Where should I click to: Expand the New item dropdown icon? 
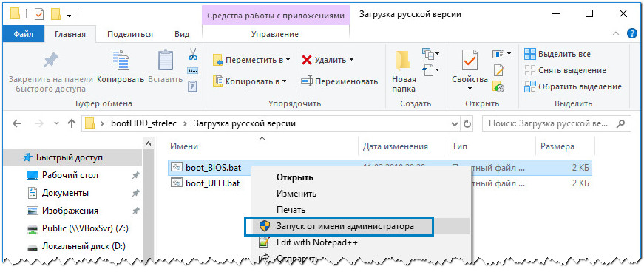point(431,53)
